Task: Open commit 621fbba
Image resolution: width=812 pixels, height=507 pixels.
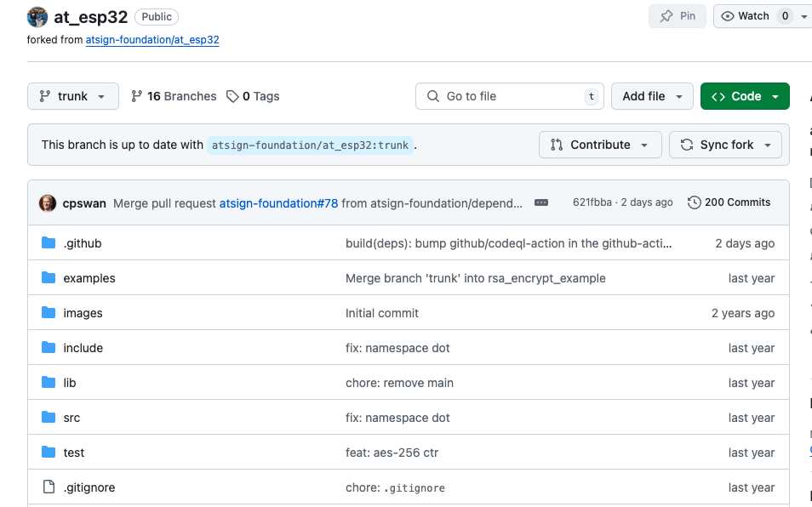Action: pos(592,202)
